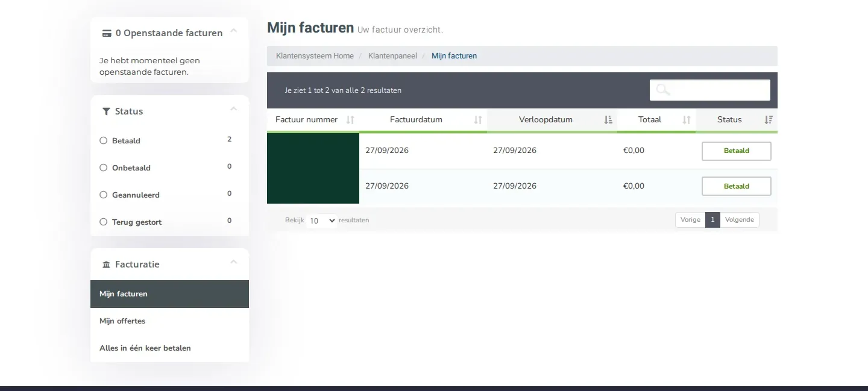Click Betaald button in second invoice row

click(736, 186)
